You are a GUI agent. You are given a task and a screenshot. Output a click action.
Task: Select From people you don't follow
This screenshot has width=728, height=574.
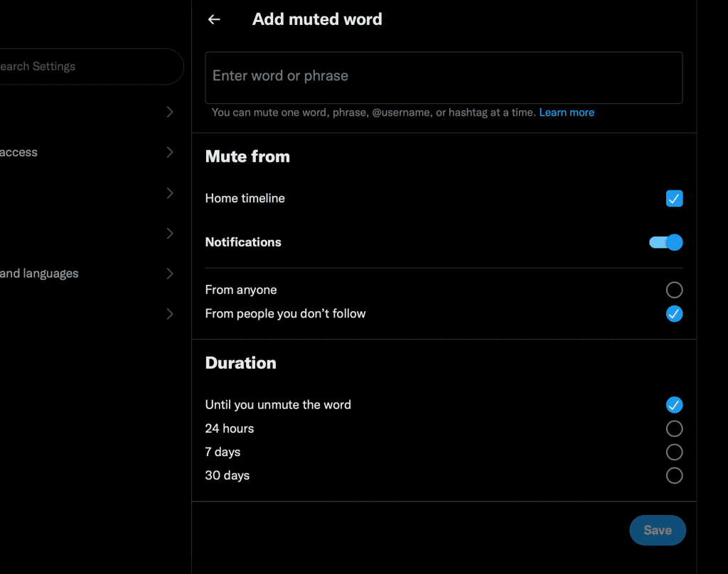(674, 314)
